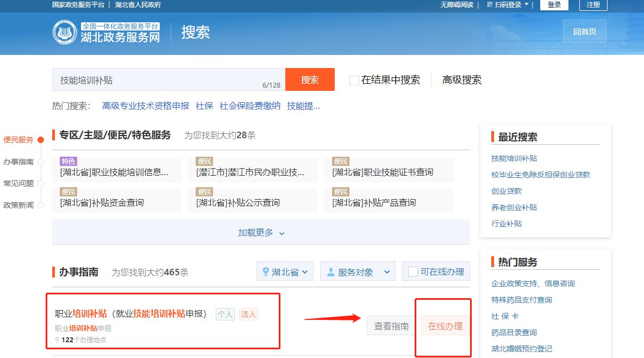The width and height of the screenshot is (644, 358).
Task: Expand the 服务对象 dropdown
Action: click(x=357, y=271)
